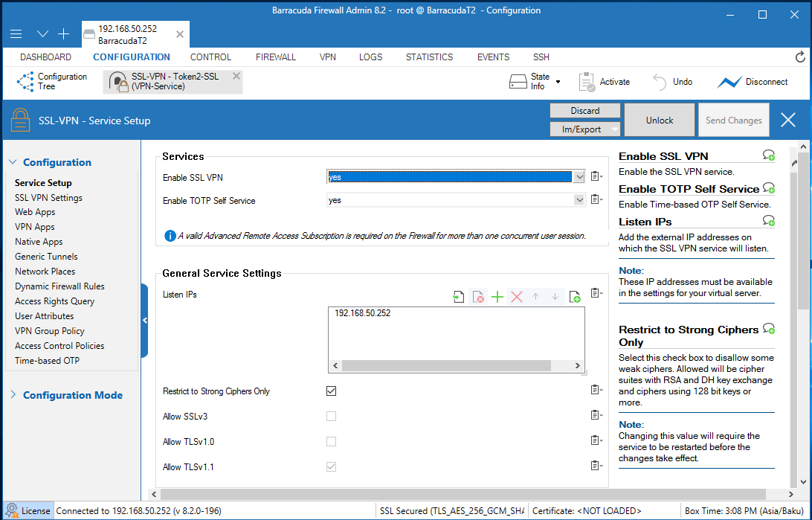Viewport: 812px width, 520px height.
Task: Toggle Restrict to Strong Ciphers Only checkbox
Action: [332, 391]
